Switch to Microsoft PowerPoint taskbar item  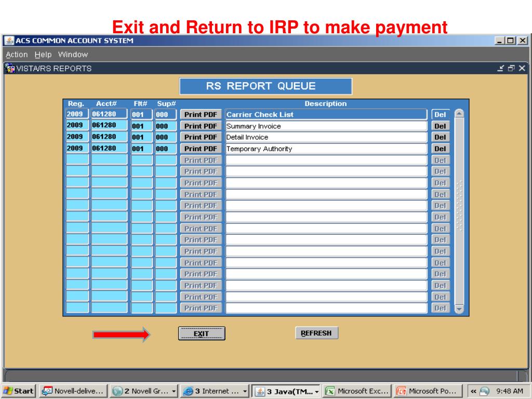[x=428, y=391]
